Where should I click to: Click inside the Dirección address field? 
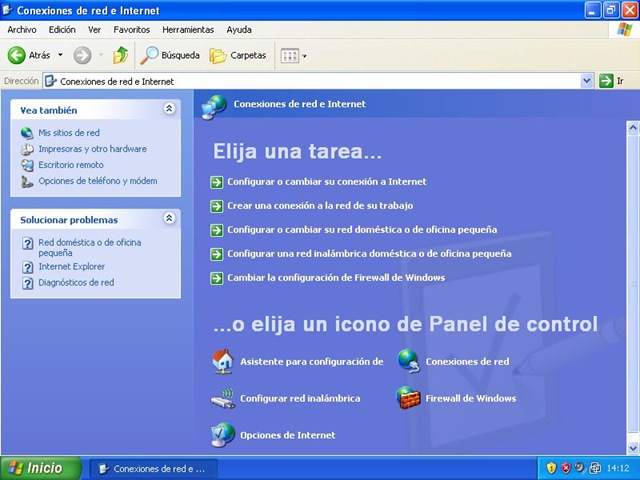(x=312, y=81)
